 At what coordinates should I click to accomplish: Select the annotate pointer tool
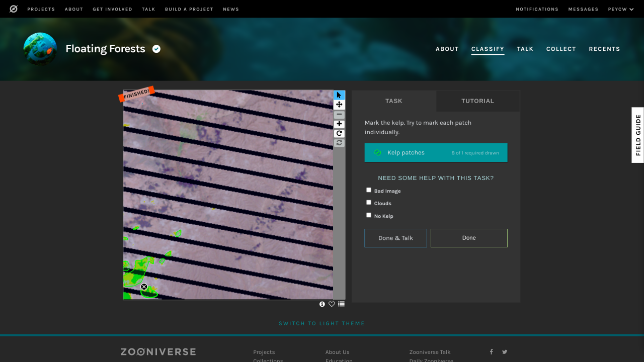point(339,95)
